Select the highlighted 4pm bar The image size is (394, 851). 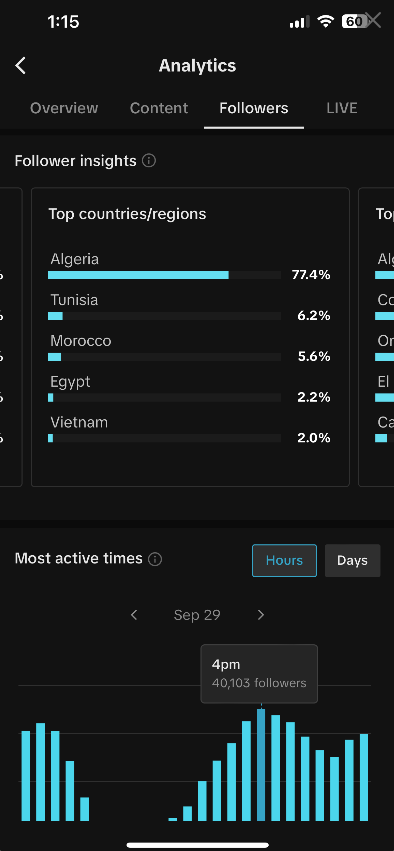[x=261, y=765]
